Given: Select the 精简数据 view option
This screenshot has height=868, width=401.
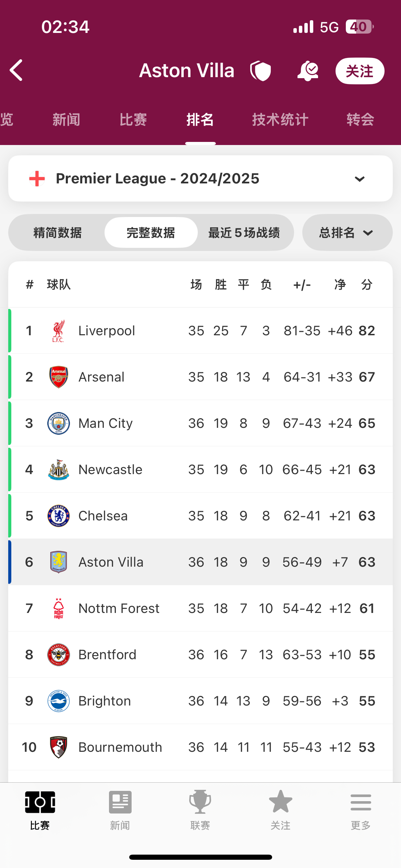Looking at the screenshot, I should (x=58, y=233).
